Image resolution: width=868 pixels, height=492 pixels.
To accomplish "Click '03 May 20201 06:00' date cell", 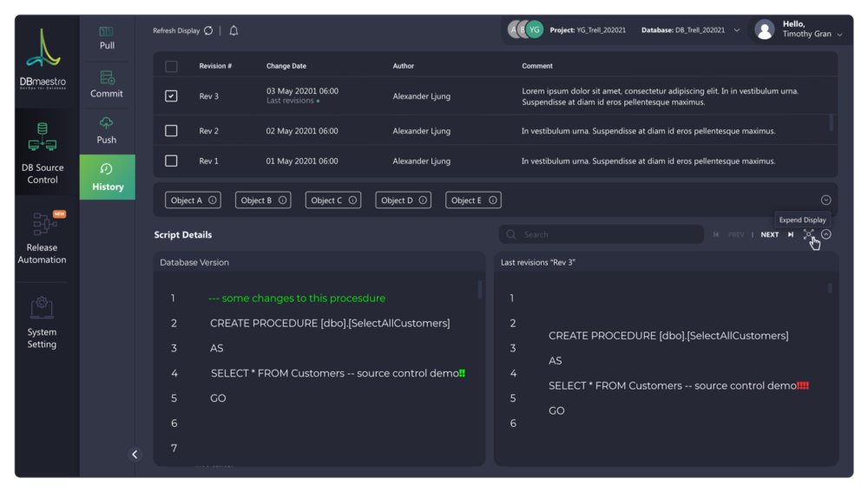I will (302, 91).
